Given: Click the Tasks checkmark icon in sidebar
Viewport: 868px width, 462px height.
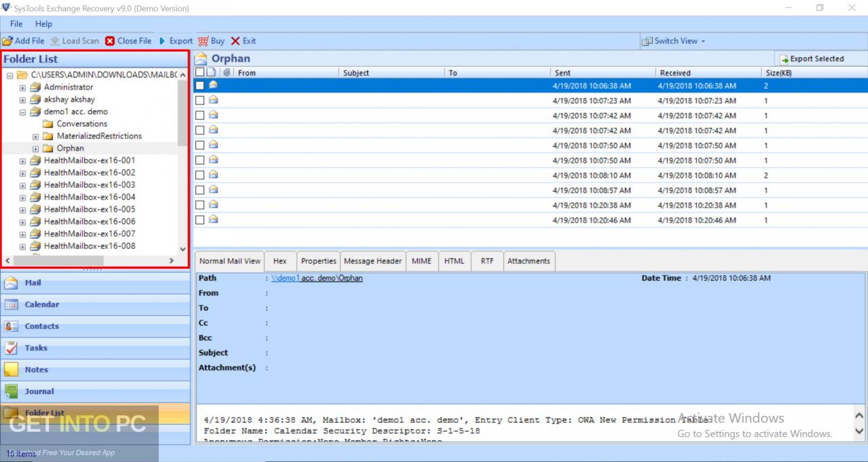Looking at the screenshot, I should click(x=12, y=348).
